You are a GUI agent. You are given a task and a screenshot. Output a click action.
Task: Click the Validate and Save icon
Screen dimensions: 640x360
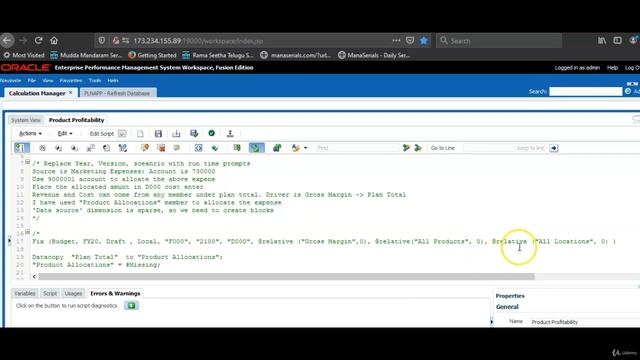[194, 133]
